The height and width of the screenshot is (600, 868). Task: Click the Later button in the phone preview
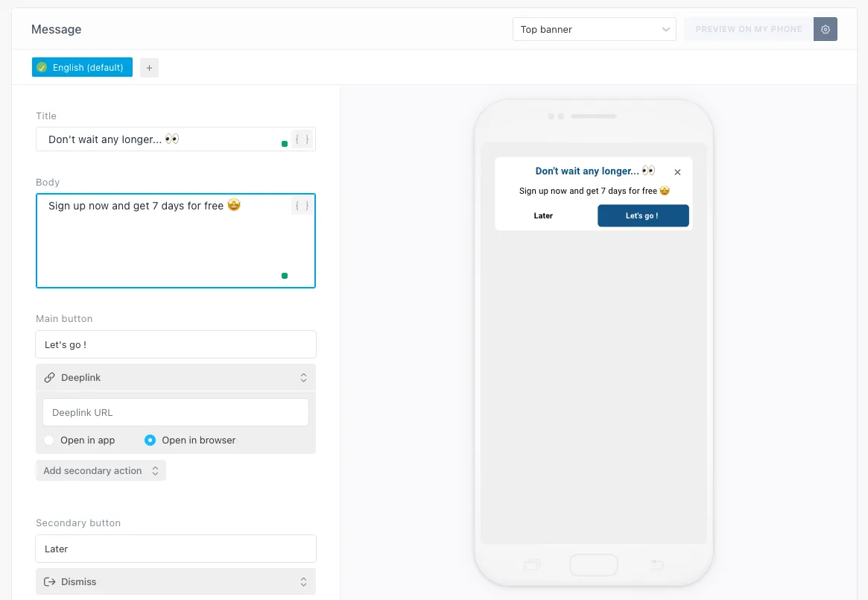point(543,215)
